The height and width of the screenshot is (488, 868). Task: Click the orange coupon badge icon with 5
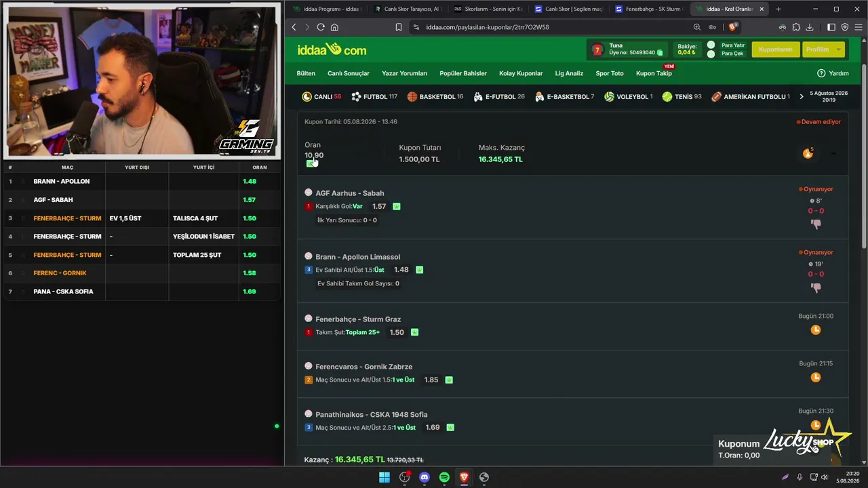pos(808,154)
